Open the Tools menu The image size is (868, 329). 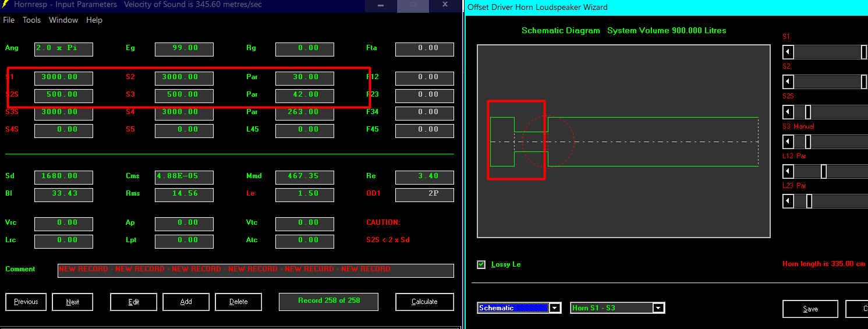click(x=31, y=20)
